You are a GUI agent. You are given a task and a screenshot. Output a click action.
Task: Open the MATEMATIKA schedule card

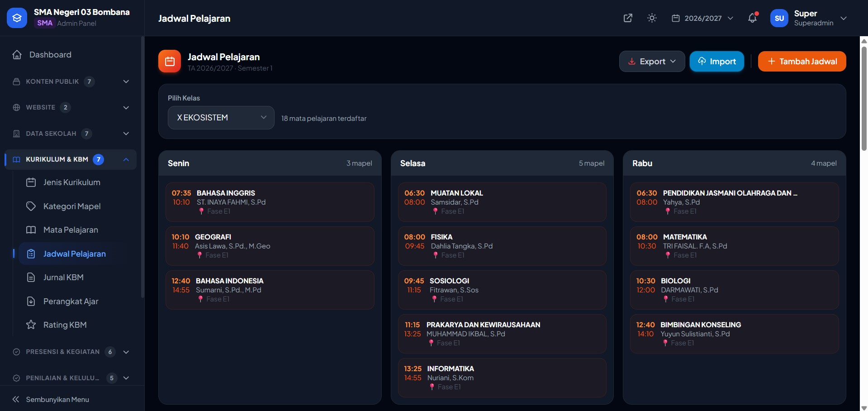coord(735,246)
